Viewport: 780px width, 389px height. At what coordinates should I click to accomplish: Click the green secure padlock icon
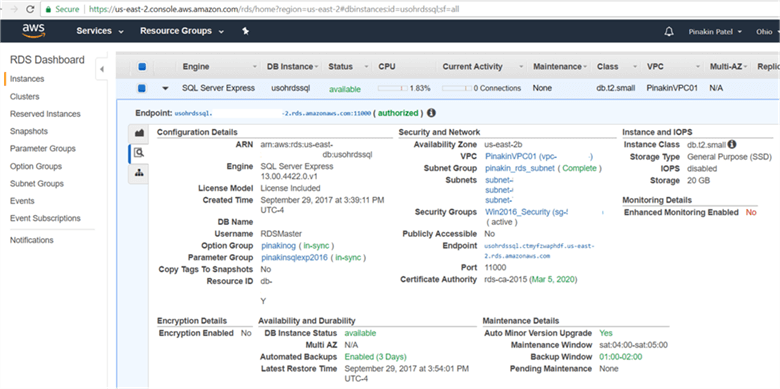click(48, 9)
